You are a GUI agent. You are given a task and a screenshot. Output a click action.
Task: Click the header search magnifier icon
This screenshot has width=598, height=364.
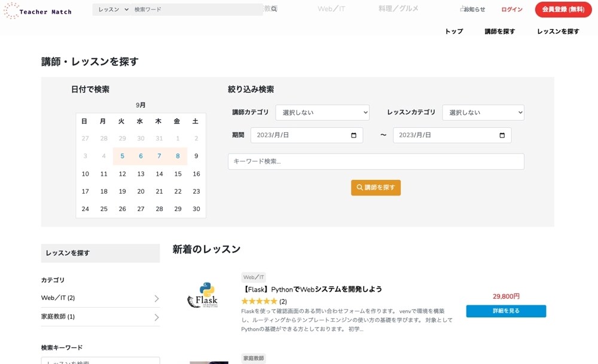274,9
